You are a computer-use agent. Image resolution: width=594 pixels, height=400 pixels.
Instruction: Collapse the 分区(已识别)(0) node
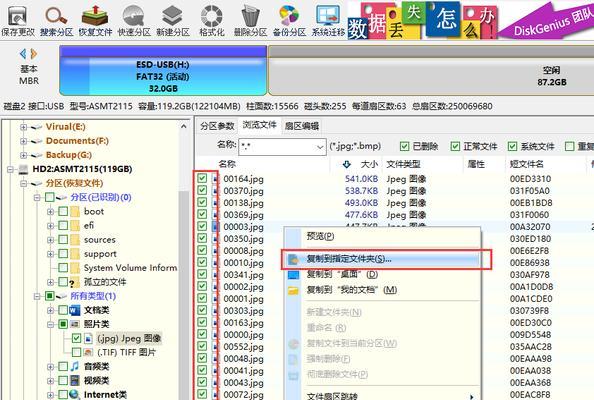pyautogui.click(x=37, y=197)
